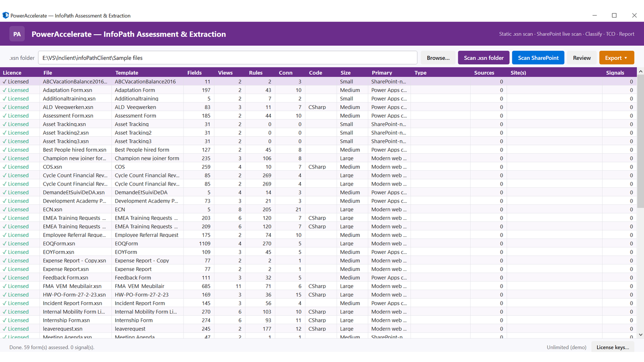
Task: Select Internship Form.xsn file
Action: (66, 320)
